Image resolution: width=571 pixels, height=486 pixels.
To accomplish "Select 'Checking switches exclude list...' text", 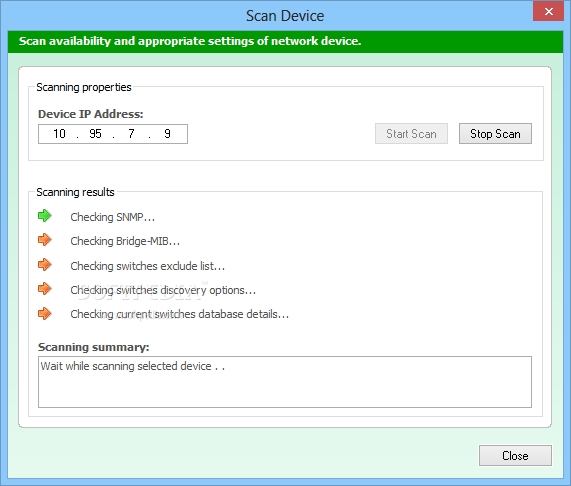I will [148, 266].
